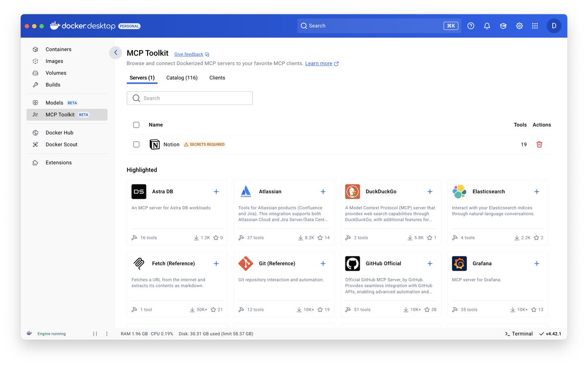Add the Git (Reference) server
The image size is (588, 367).
(323, 263)
